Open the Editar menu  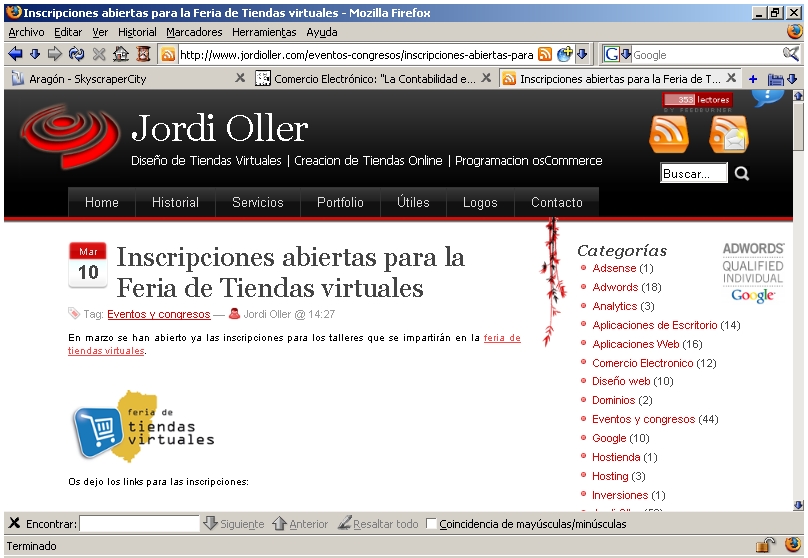pyautogui.click(x=68, y=32)
